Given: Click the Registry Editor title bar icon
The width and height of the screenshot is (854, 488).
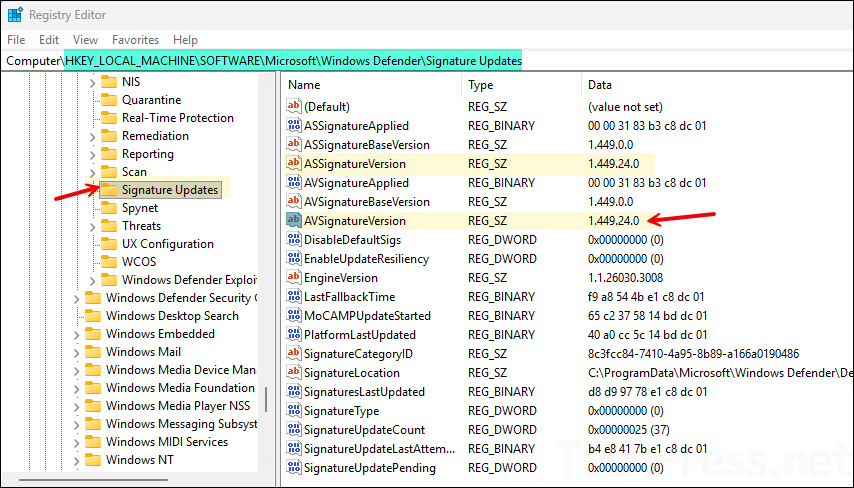Looking at the screenshot, I should (15, 15).
